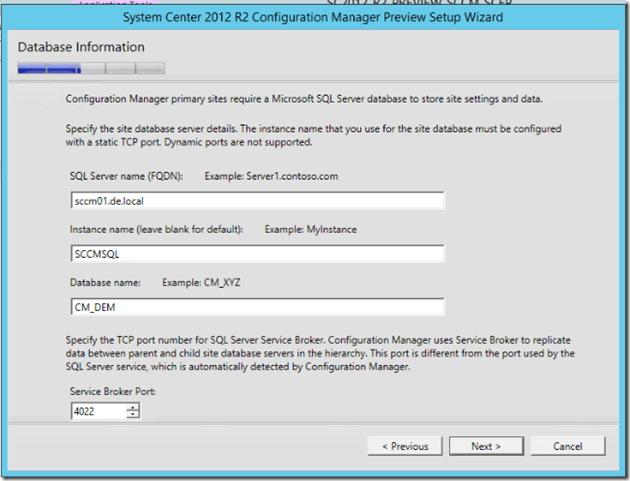Click the Next button
630x481 pixels.
point(485,446)
